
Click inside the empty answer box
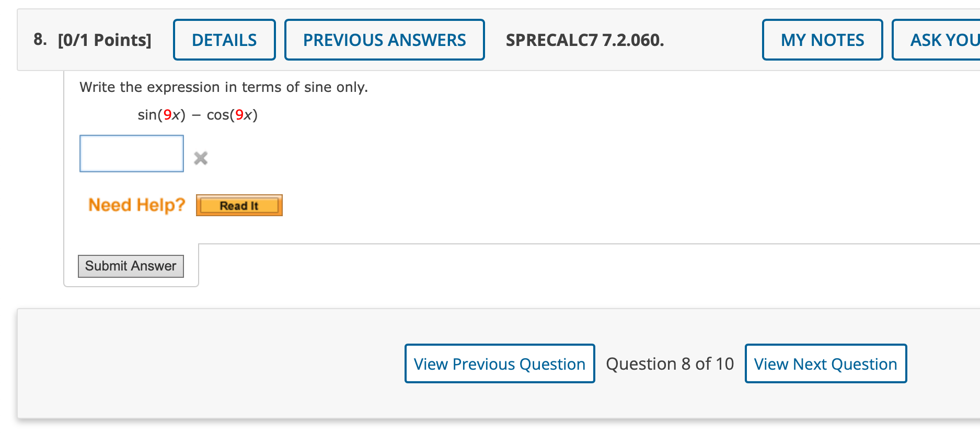[x=131, y=153]
